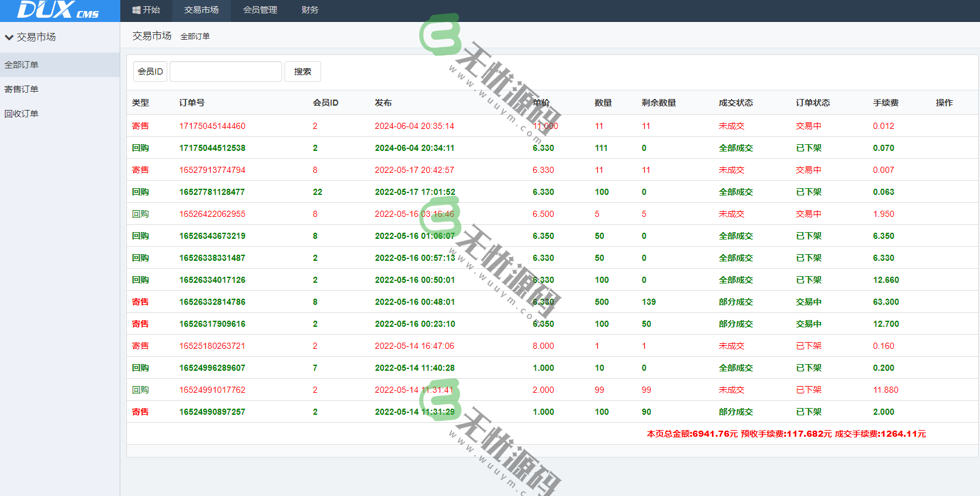Click the 操作 column header
Image resolution: width=980 pixels, height=496 pixels.
944,103
